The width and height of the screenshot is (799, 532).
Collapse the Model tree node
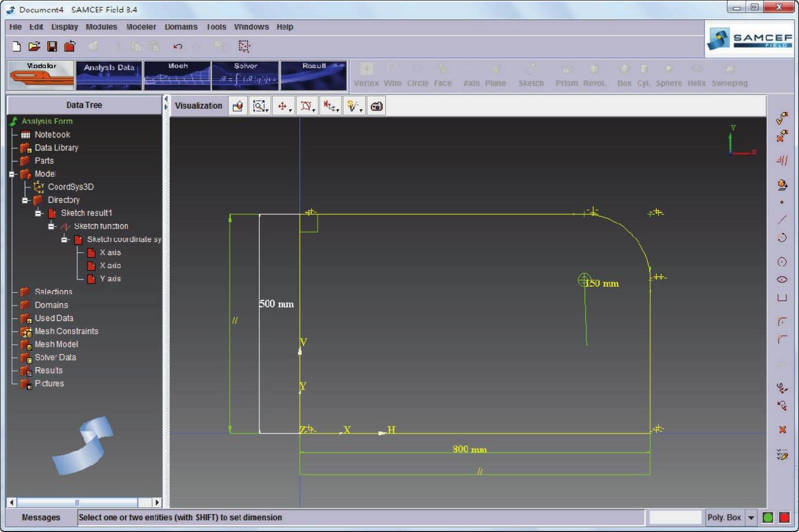[12, 174]
